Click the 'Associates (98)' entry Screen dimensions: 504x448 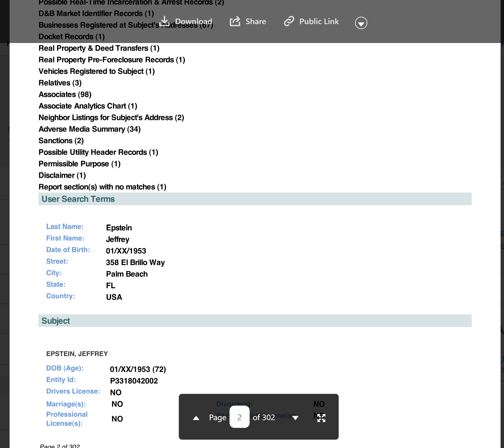pos(65,94)
